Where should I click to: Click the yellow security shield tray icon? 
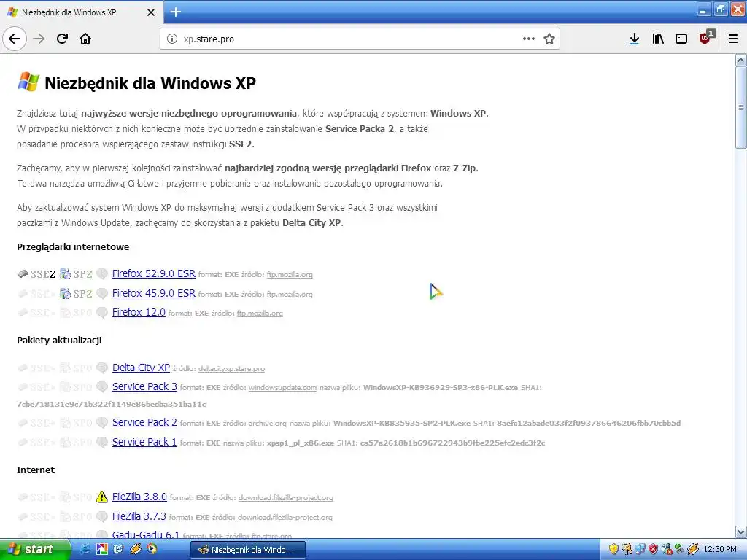[613, 550]
